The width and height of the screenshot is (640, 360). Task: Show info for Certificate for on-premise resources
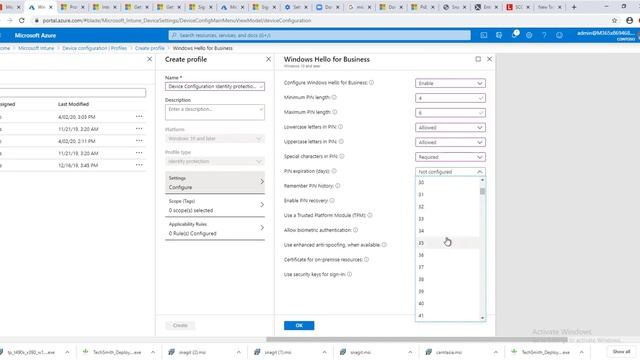click(367, 260)
